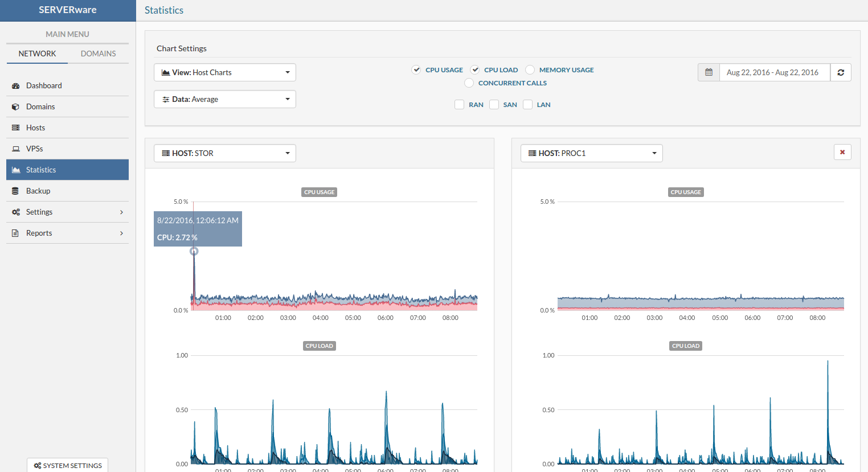
Task: Click the calendar icon beside date range
Action: pyautogui.click(x=709, y=72)
